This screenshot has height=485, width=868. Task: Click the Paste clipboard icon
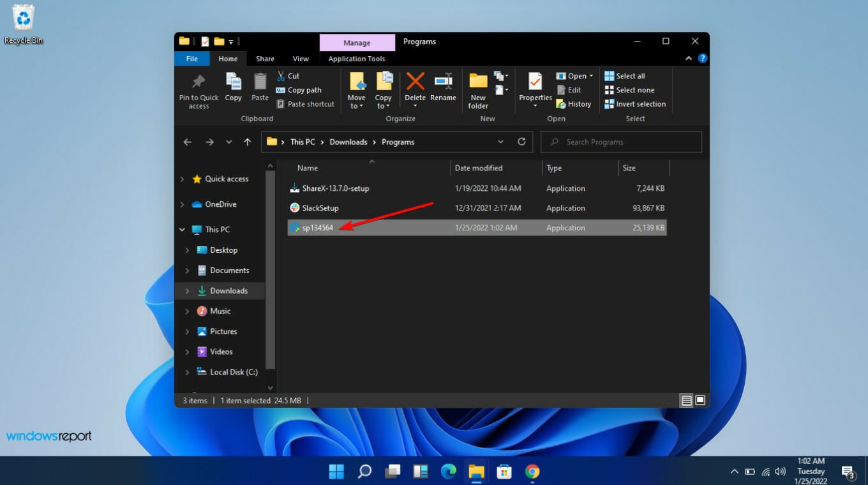260,86
